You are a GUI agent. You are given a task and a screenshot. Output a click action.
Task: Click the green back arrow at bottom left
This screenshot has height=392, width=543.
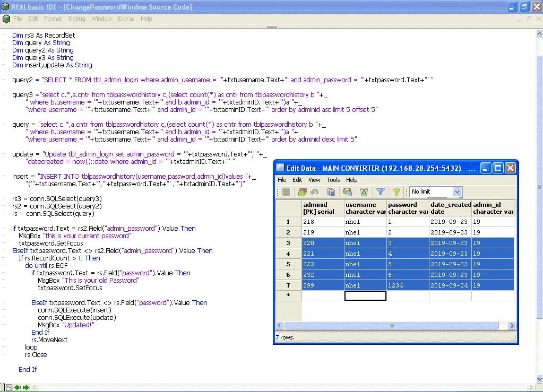click(x=18, y=388)
